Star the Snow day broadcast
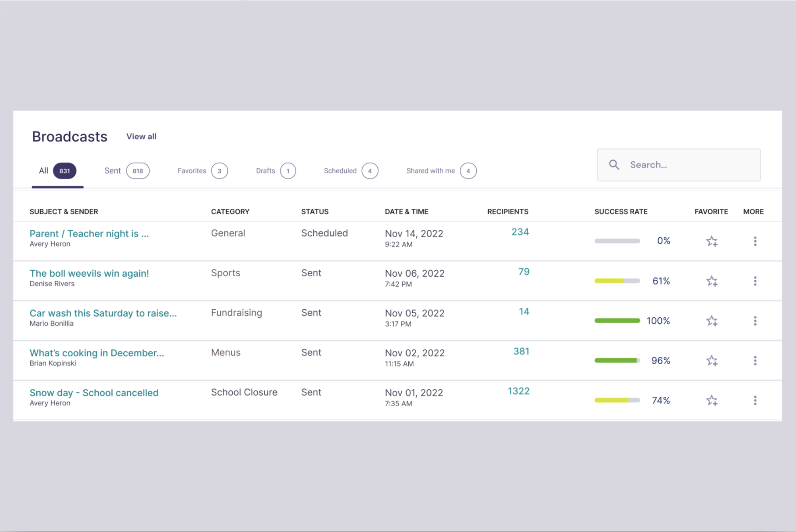 712,401
